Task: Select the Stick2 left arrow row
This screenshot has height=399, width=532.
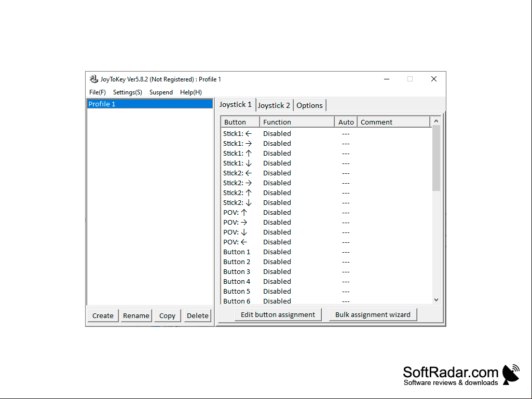Action: [x=326, y=173]
